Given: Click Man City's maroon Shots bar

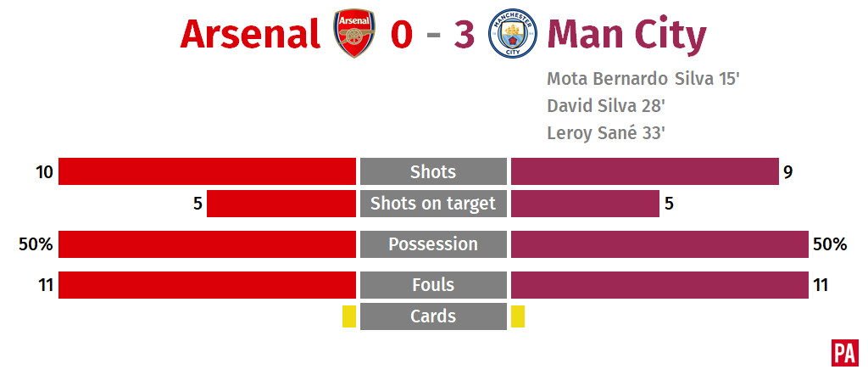Looking at the screenshot, I should [645, 171].
